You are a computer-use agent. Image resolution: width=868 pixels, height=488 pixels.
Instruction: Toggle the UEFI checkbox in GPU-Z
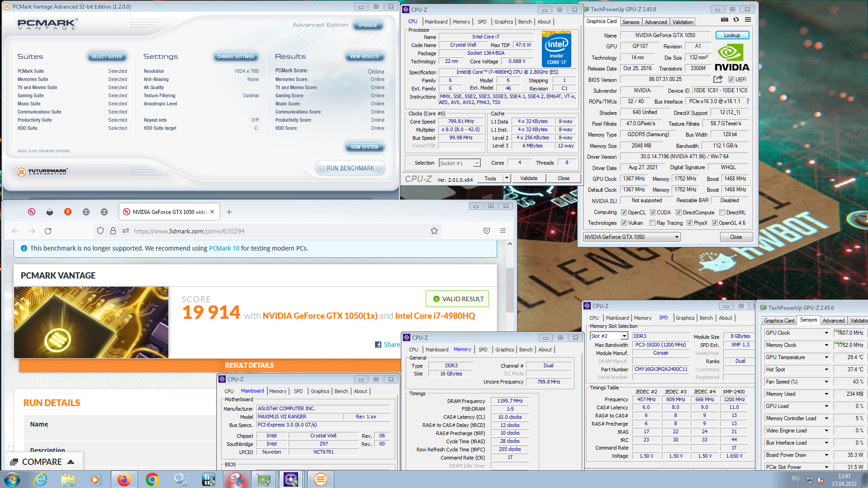point(731,80)
